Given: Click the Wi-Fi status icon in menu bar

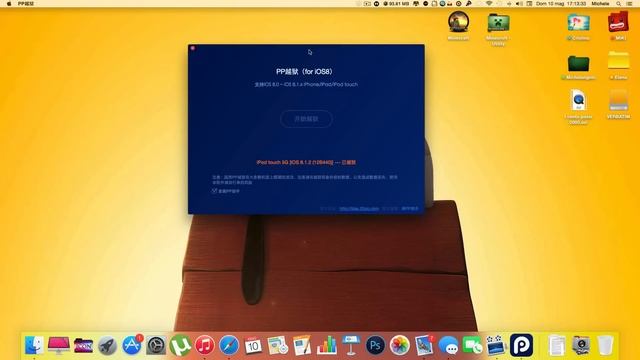Looking at the screenshot, I should pyautogui.click(x=489, y=4).
